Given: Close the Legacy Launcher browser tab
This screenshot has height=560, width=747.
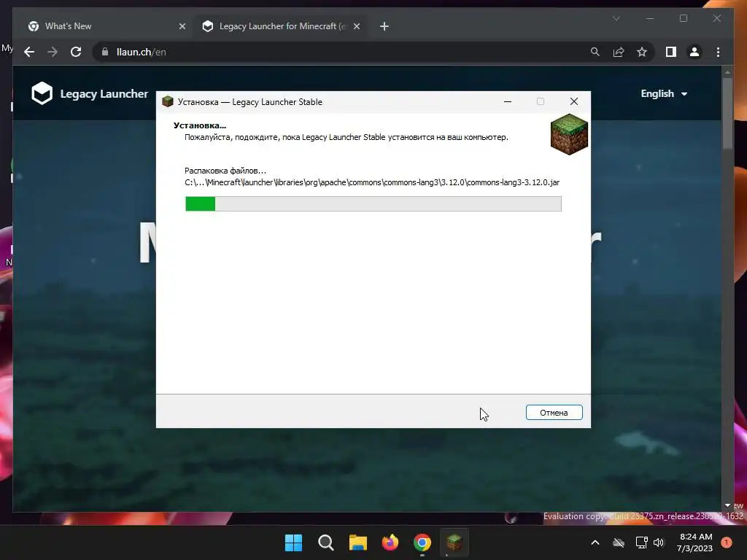Looking at the screenshot, I should (x=356, y=26).
